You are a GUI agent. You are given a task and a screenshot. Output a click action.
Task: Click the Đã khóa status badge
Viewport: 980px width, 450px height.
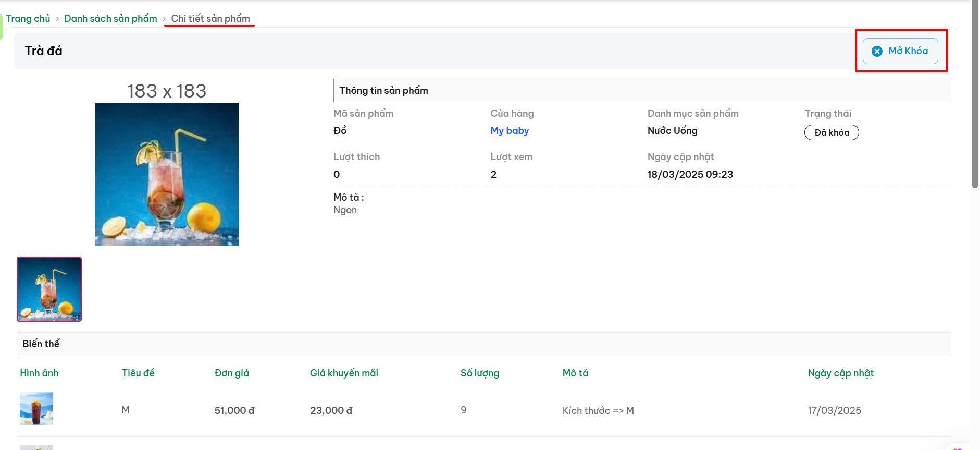832,132
